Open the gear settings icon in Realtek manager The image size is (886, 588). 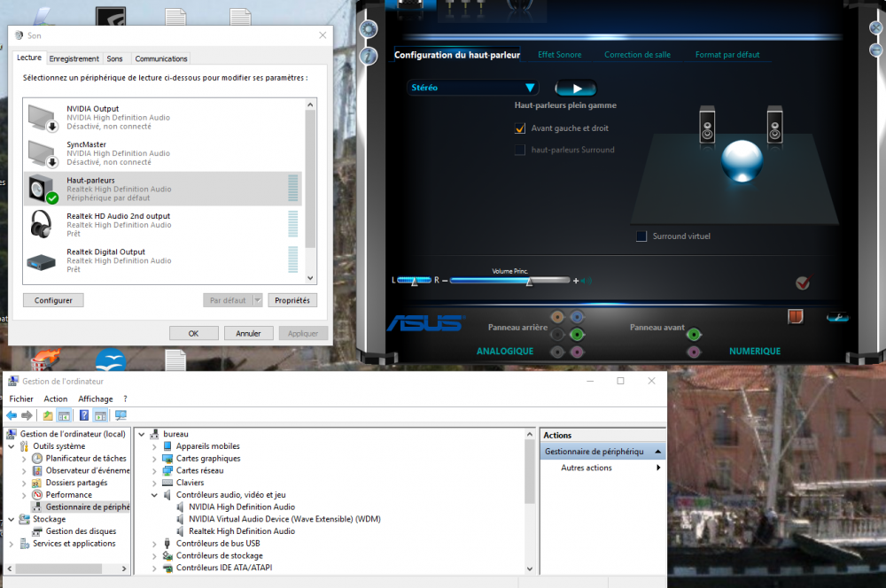click(369, 29)
